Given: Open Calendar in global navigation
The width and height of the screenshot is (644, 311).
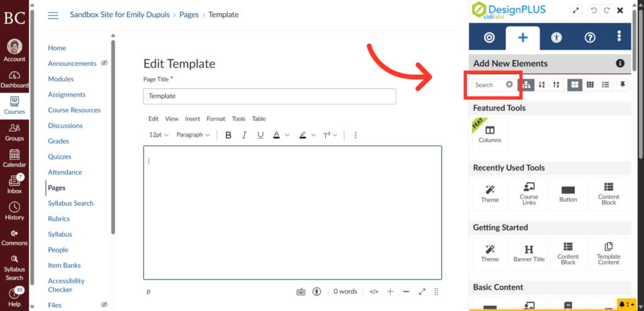Looking at the screenshot, I should pos(14,159).
